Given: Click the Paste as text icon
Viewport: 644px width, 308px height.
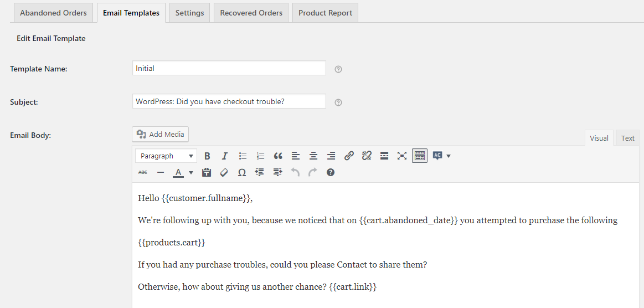Looking at the screenshot, I should [x=207, y=173].
